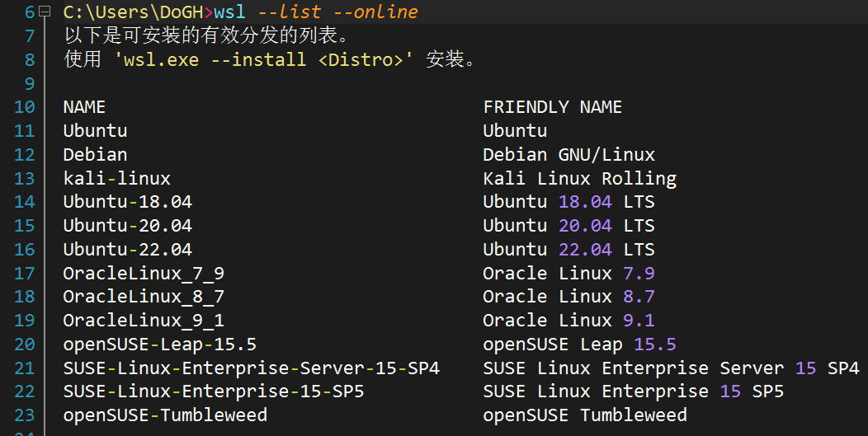The image size is (868, 436).
Task: Click the 'Ubuntu 18.04 LTS' friendly name
Action: click(x=568, y=202)
